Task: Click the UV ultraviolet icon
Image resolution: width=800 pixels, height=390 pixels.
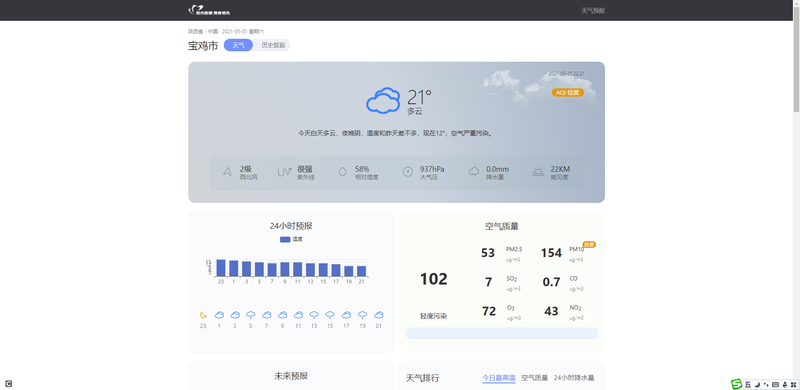Action: click(x=284, y=172)
